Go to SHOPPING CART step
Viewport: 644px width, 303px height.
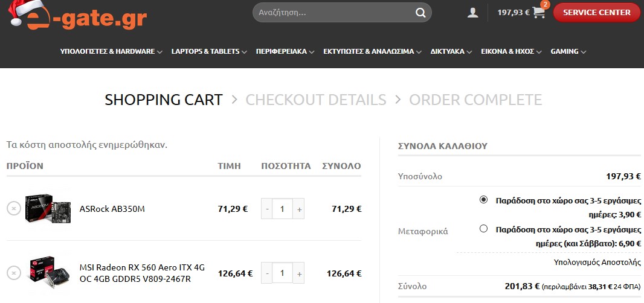tap(164, 100)
